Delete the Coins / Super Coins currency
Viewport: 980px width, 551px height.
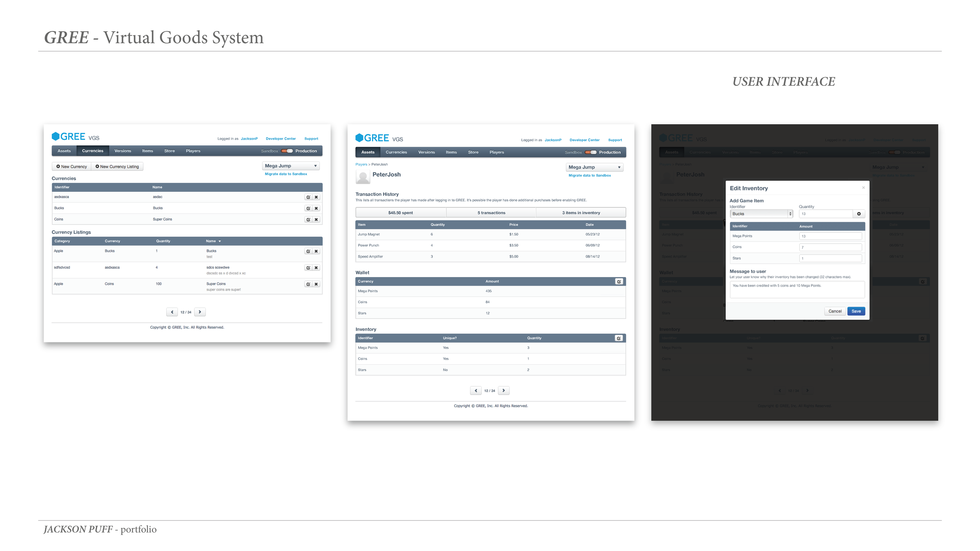coord(316,219)
